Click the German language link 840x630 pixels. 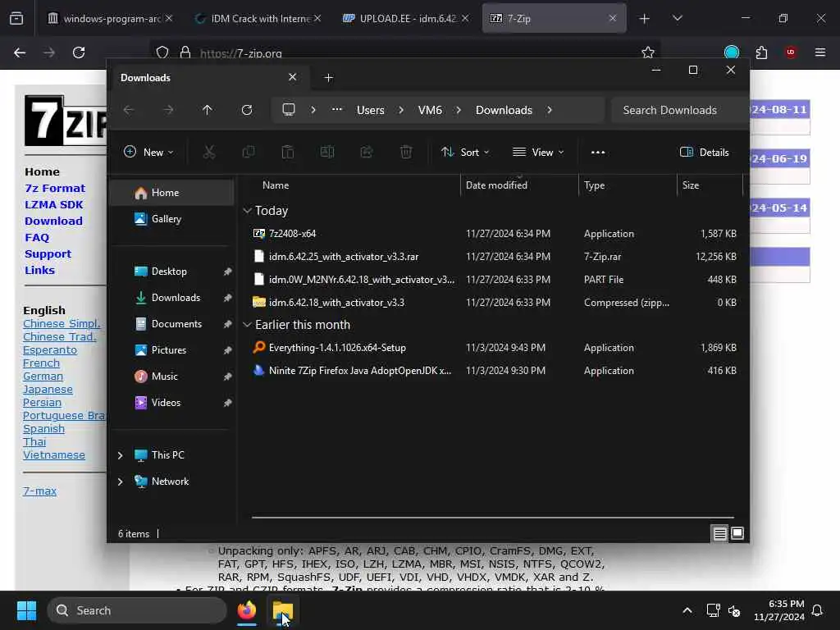click(x=43, y=376)
